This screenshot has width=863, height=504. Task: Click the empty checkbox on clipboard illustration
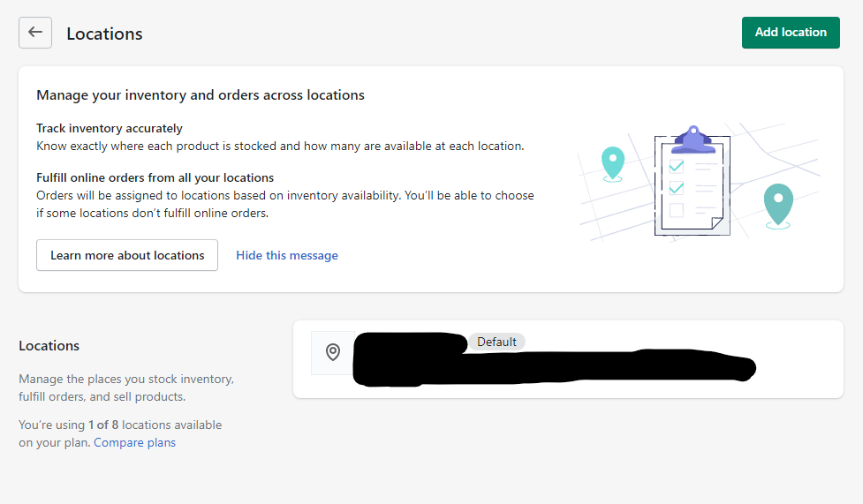pos(677,210)
